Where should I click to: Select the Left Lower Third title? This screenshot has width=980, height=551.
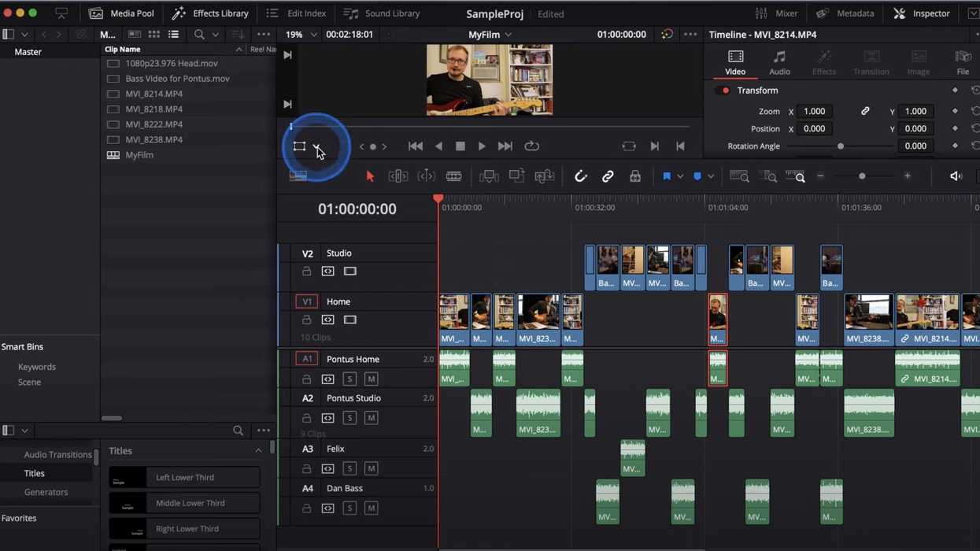point(184,477)
